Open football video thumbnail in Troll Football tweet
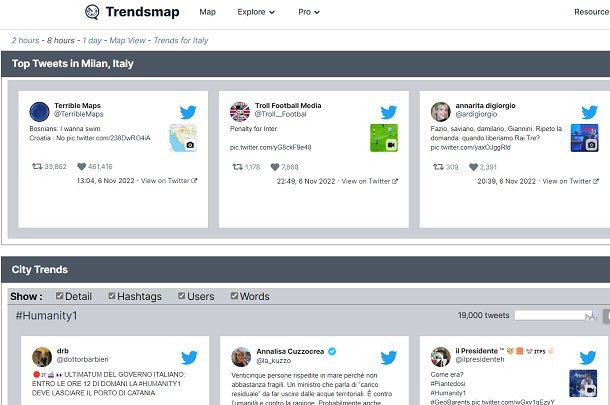Screen dimensions: 610x405 (384, 138)
